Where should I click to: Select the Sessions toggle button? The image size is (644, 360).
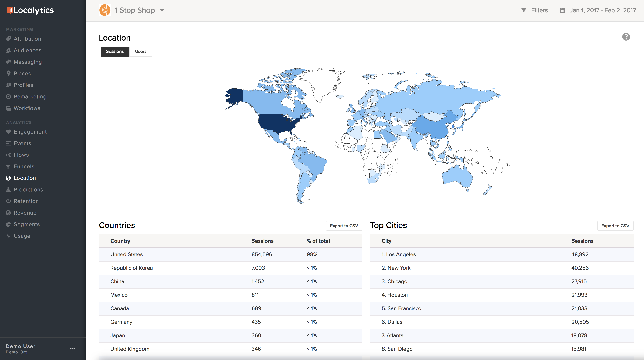115,52
